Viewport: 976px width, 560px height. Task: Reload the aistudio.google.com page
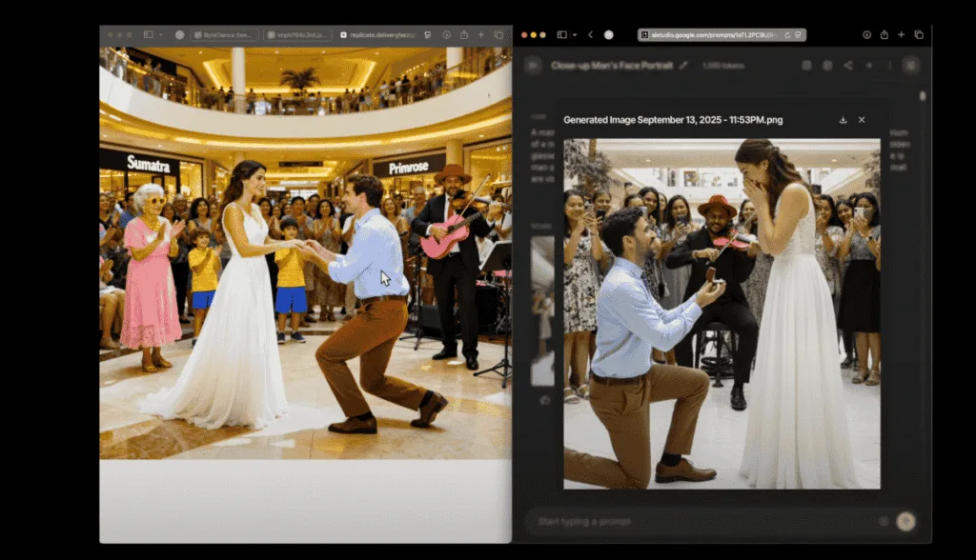pos(787,34)
